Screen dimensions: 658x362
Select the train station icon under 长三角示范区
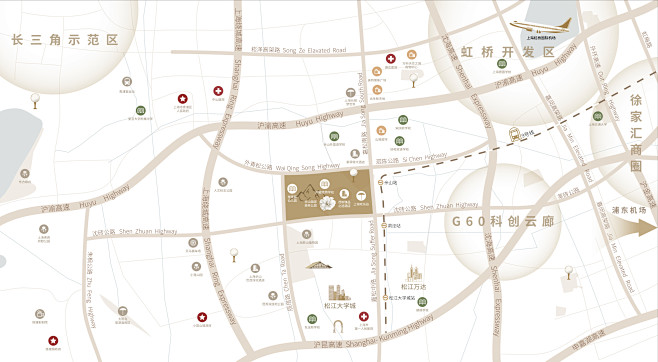pos(127,81)
